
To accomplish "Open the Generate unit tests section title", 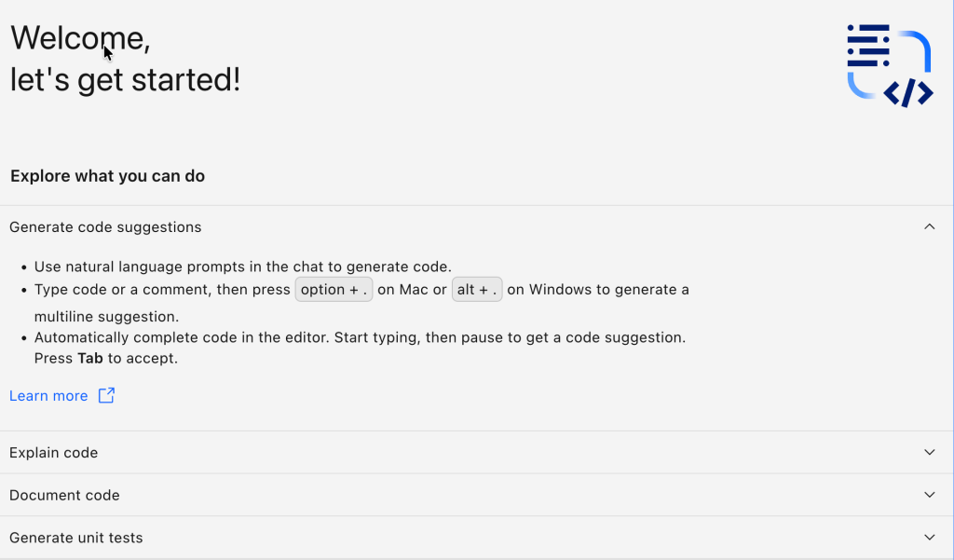I will coord(76,538).
